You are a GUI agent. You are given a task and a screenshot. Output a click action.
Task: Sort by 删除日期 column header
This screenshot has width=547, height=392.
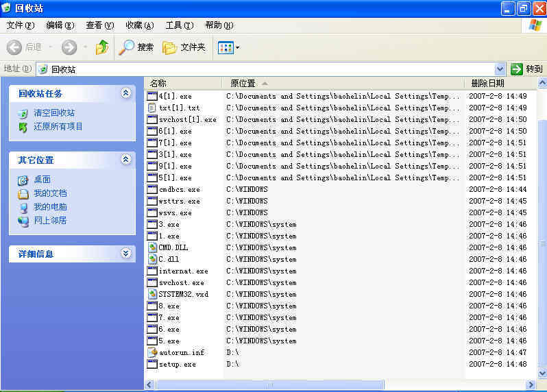coord(487,83)
